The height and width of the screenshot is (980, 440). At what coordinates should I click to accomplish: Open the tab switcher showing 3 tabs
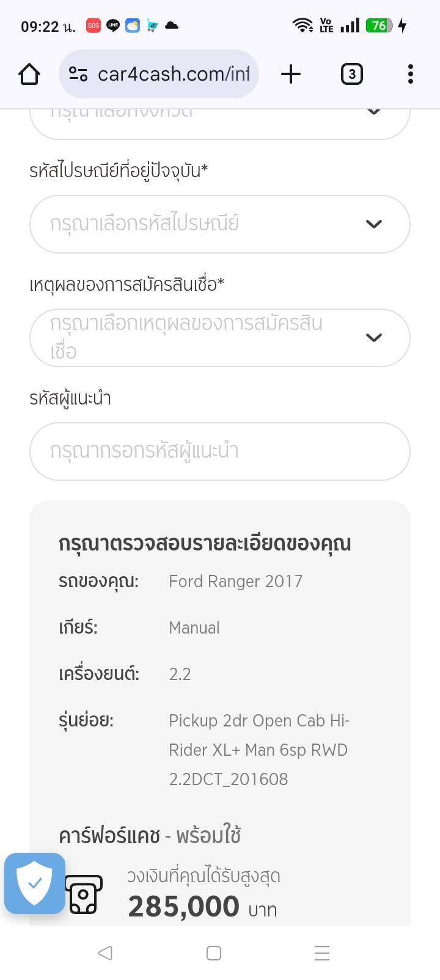tap(351, 75)
